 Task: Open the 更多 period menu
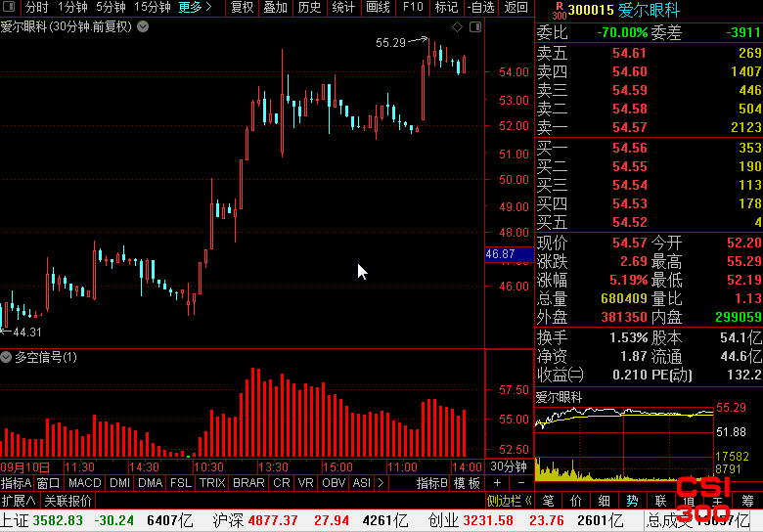(x=195, y=7)
